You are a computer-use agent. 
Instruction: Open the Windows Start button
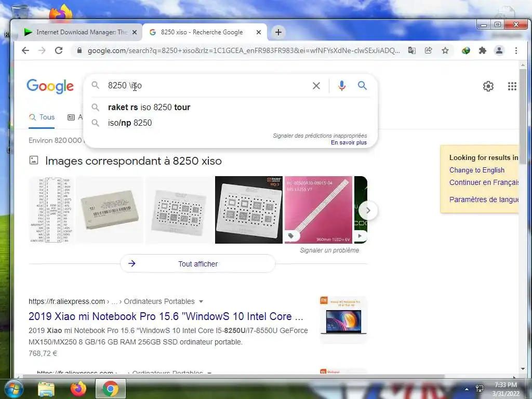point(14,389)
